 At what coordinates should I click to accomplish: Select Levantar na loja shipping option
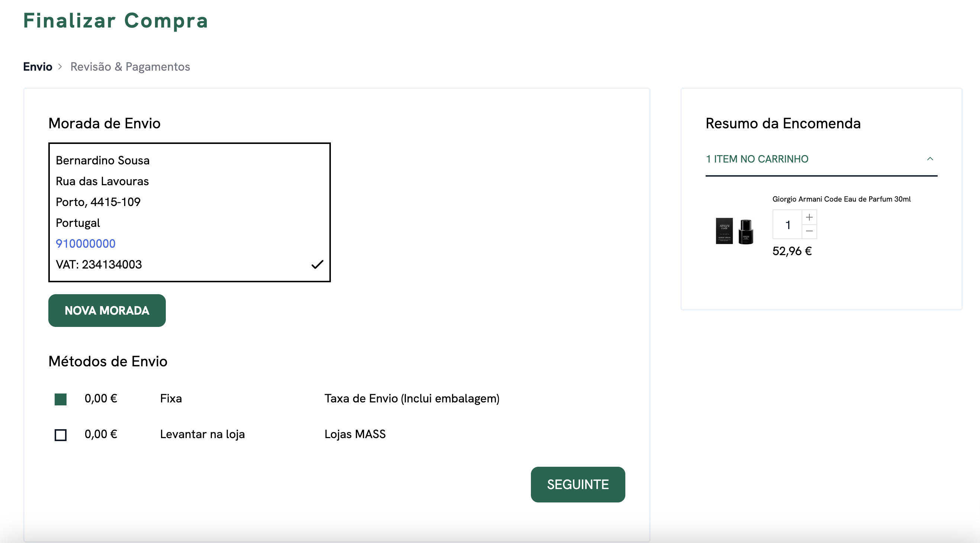tap(61, 434)
